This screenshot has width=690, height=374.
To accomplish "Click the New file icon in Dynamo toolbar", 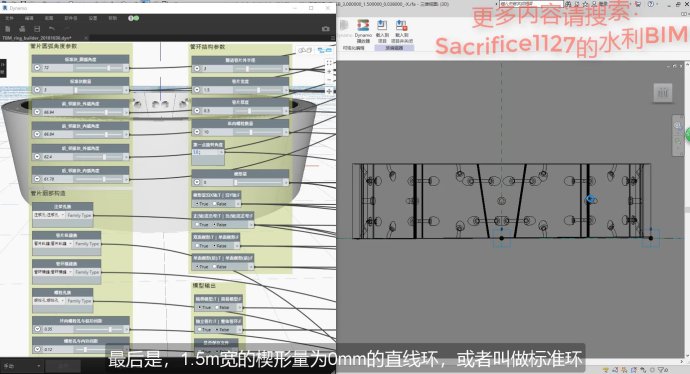I will point(7,29).
